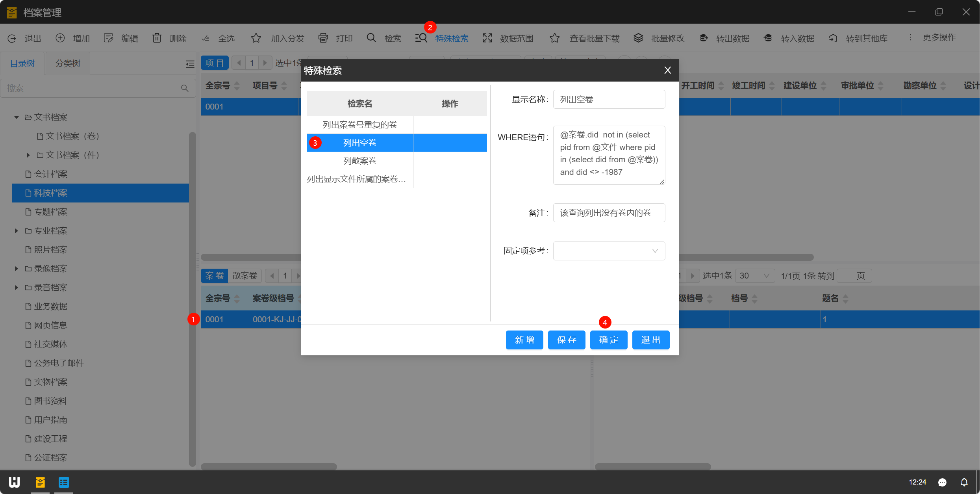The width and height of the screenshot is (980, 494).
Task: Click the 显示名称 input field
Action: [609, 100]
